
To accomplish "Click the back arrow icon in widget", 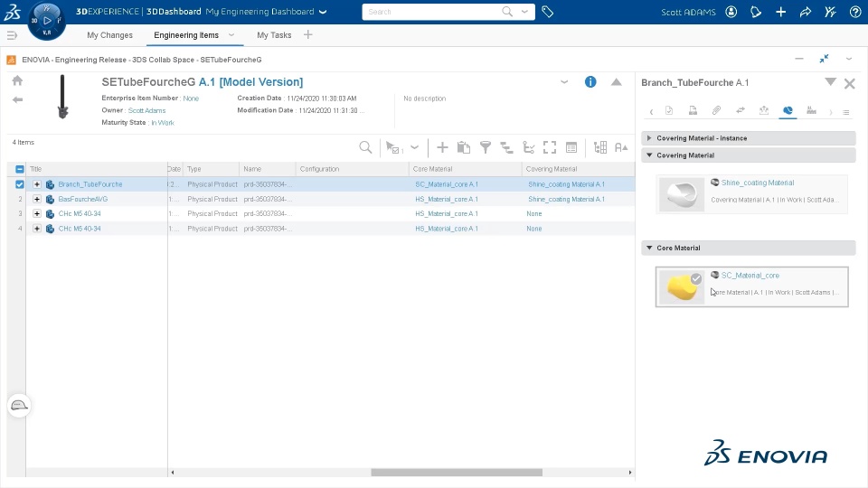I will [18, 99].
